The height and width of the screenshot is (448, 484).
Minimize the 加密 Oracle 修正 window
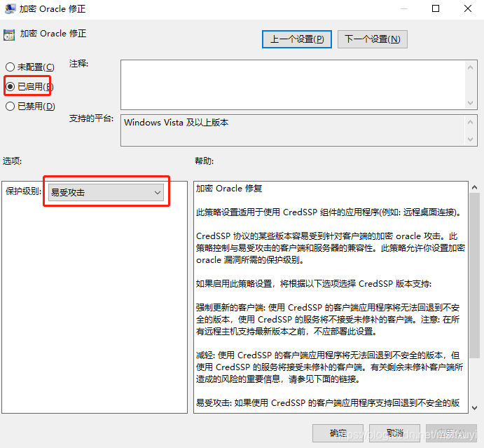click(x=403, y=8)
